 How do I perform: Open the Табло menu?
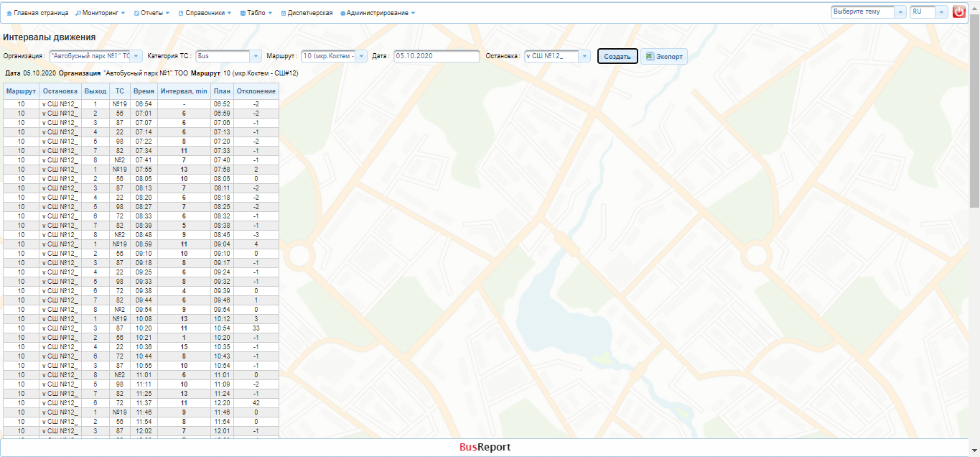256,13
